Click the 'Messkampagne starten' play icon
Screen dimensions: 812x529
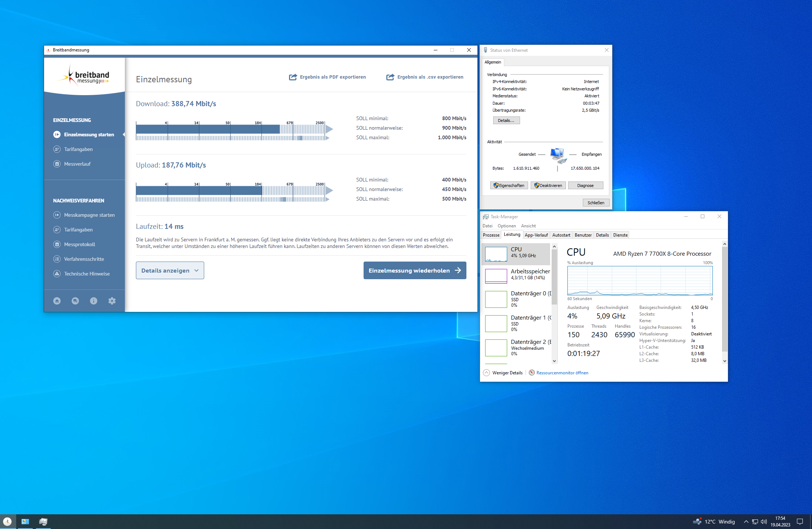tap(57, 215)
